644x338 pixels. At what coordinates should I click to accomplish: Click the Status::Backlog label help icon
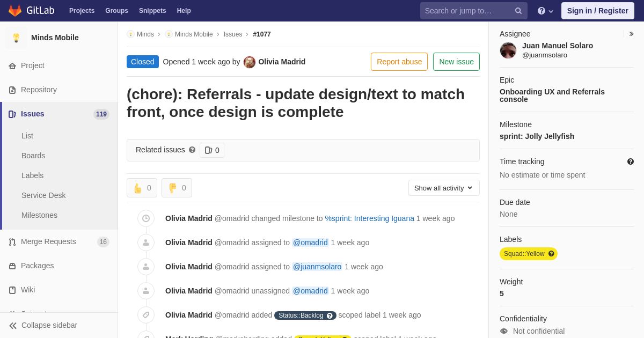[330, 315]
